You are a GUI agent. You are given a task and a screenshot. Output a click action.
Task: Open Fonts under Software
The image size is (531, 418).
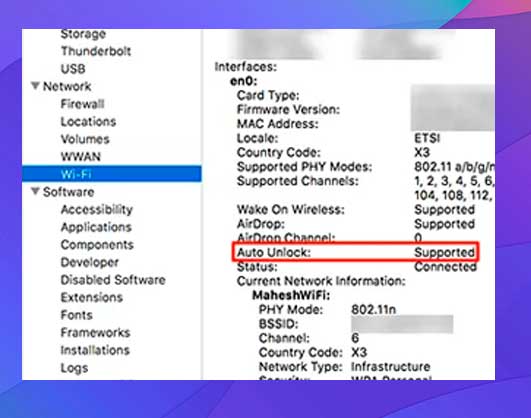pyautogui.click(x=77, y=315)
